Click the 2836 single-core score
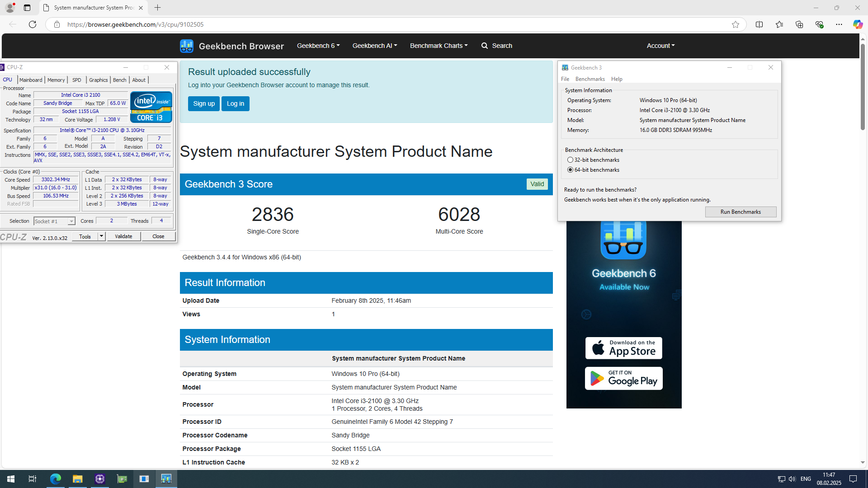The height and width of the screenshot is (488, 868). point(273,214)
